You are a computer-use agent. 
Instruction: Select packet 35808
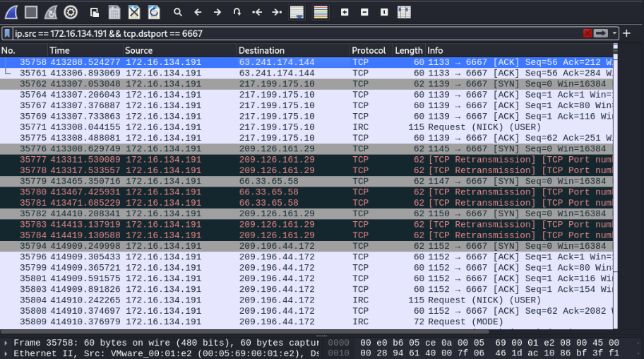tap(306, 311)
